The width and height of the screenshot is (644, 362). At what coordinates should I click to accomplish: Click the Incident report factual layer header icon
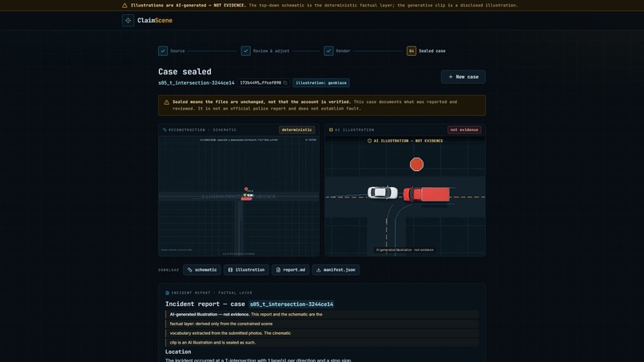coord(167,293)
